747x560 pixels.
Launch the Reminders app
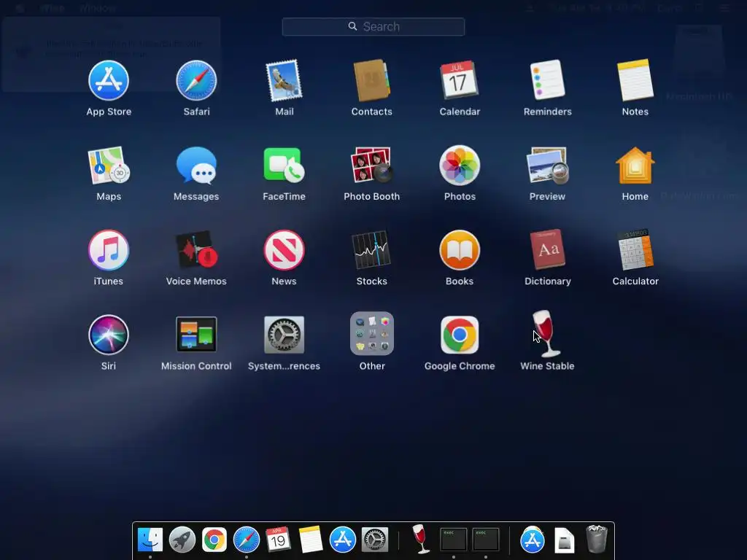[547, 79]
